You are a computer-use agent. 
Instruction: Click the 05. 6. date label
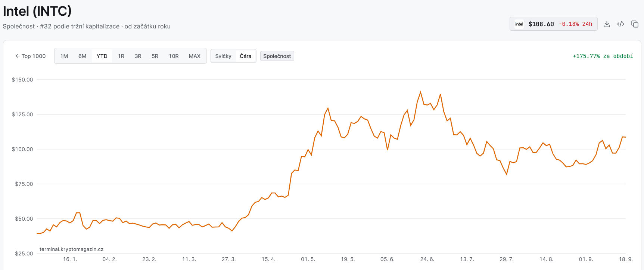[388, 259]
